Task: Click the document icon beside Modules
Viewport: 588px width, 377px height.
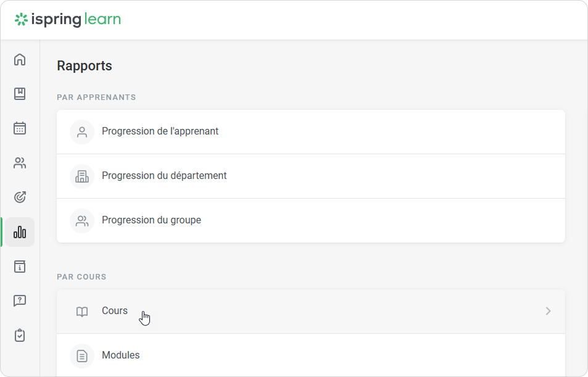Action: 82,356
